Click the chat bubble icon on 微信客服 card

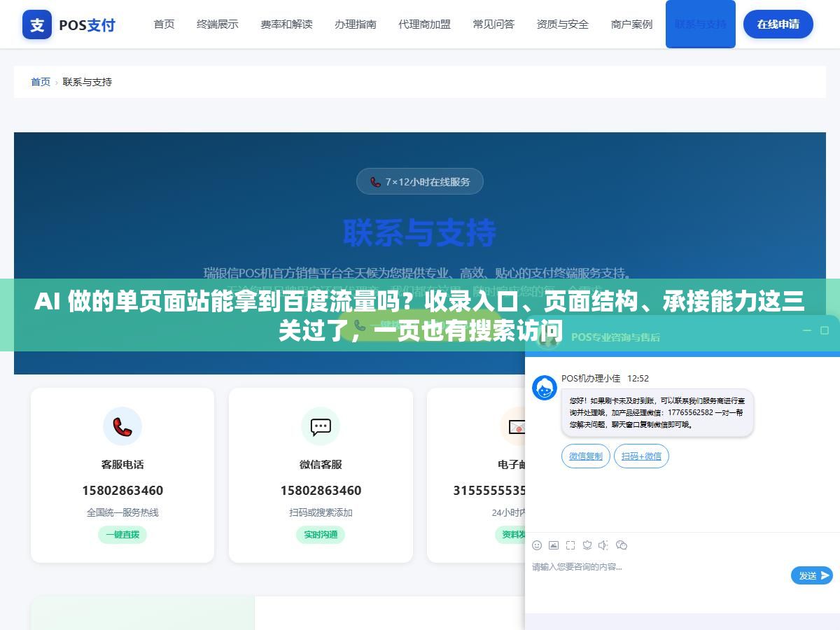tap(321, 426)
